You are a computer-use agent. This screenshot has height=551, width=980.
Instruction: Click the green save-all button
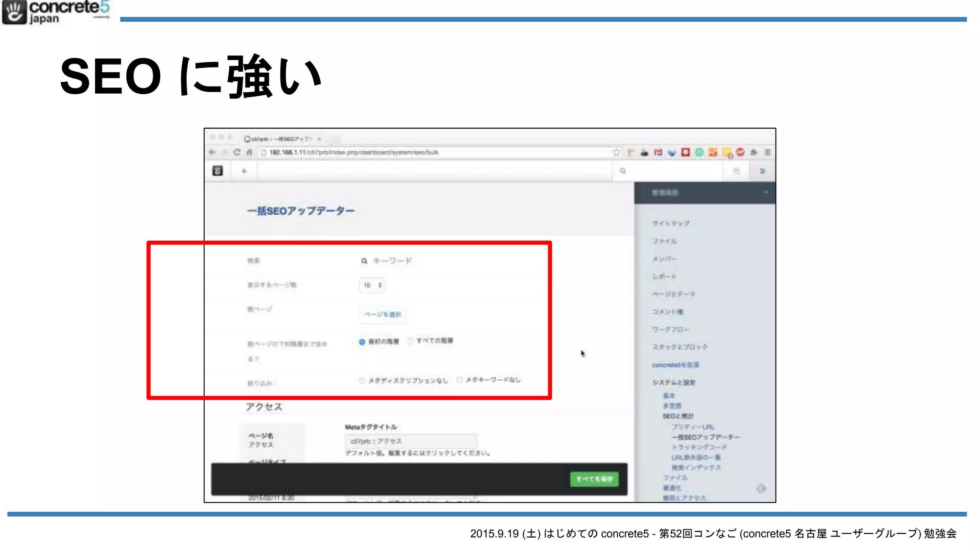click(594, 479)
